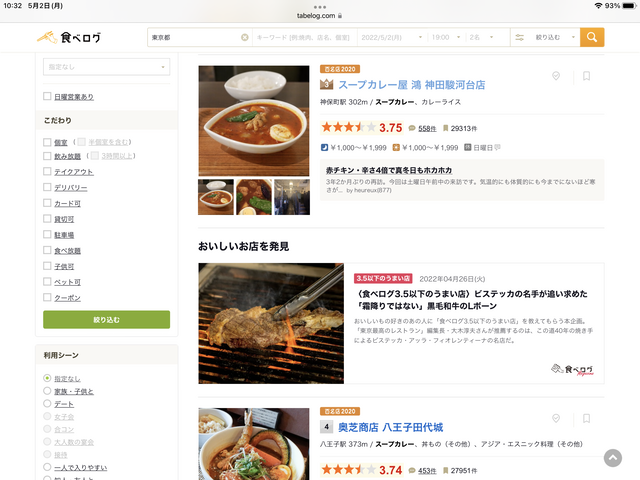Check the 駐車場 checkbox

47,234
